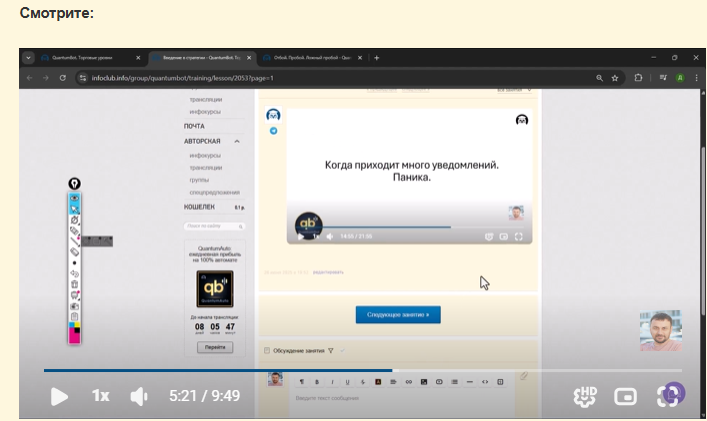The width and height of the screenshot is (707, 421).
Task: Collapse the АВТОРСКАЯ section chevron
Action: tap(237, 141)
